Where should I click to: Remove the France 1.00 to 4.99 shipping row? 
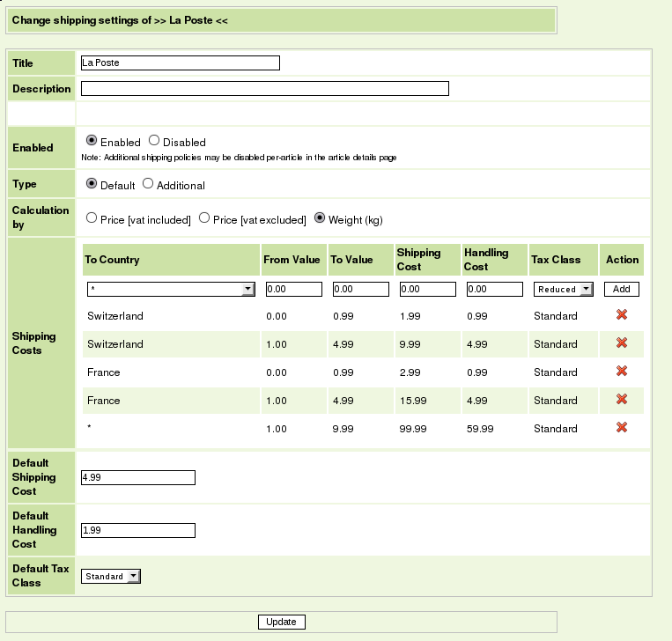(621, 400)
